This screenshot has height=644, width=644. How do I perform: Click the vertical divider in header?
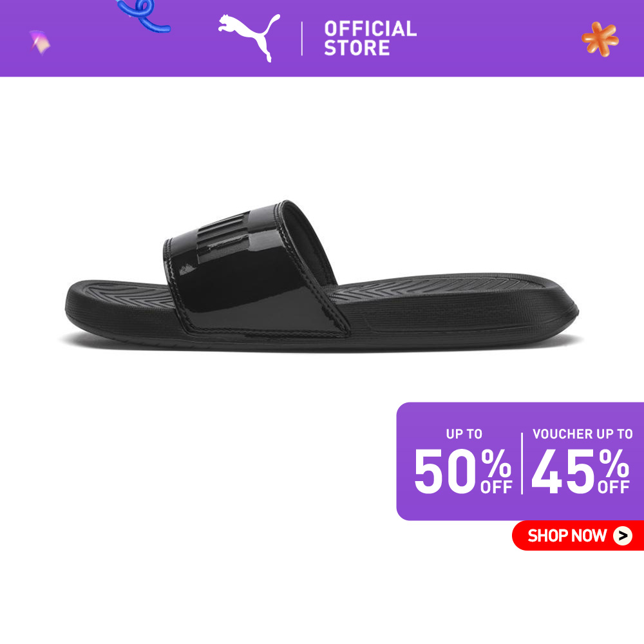(x=302, y=39)
